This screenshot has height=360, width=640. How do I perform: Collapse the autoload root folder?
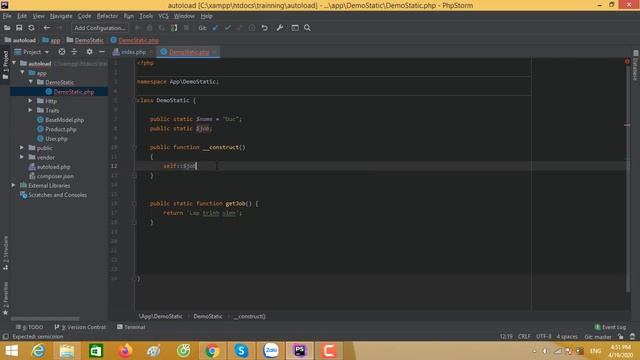click(x=14, y=63)
